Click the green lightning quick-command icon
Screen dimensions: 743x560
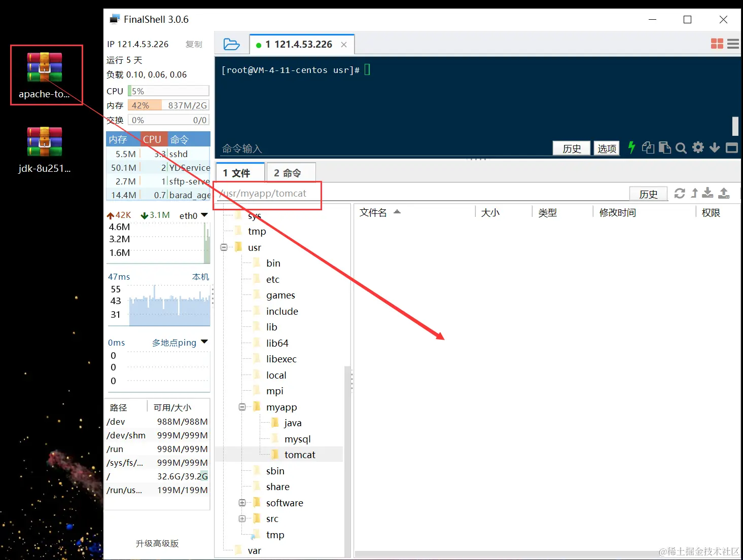coord(631,147)
